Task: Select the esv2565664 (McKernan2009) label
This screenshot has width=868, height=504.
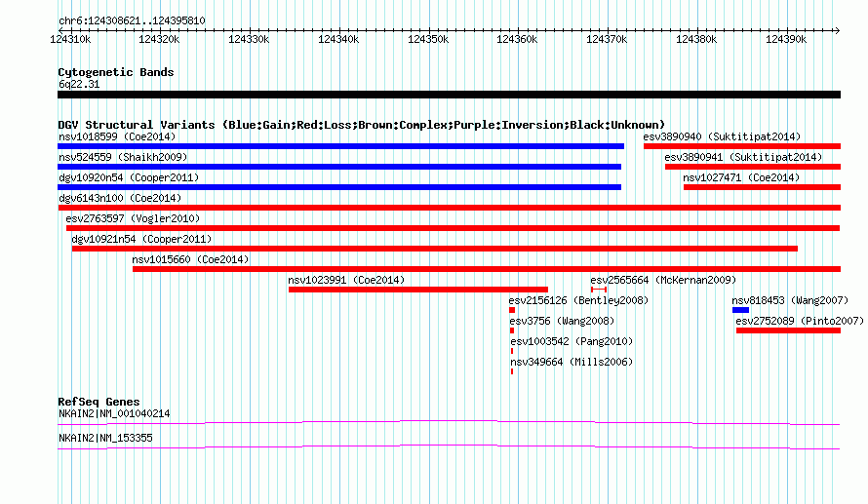Action: pyautogui.click(x=663, y=280)
